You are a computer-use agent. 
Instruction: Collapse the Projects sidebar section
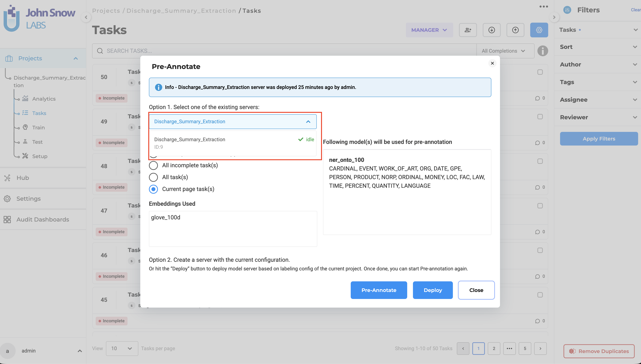pyautogui.click(x=76, y=58)
